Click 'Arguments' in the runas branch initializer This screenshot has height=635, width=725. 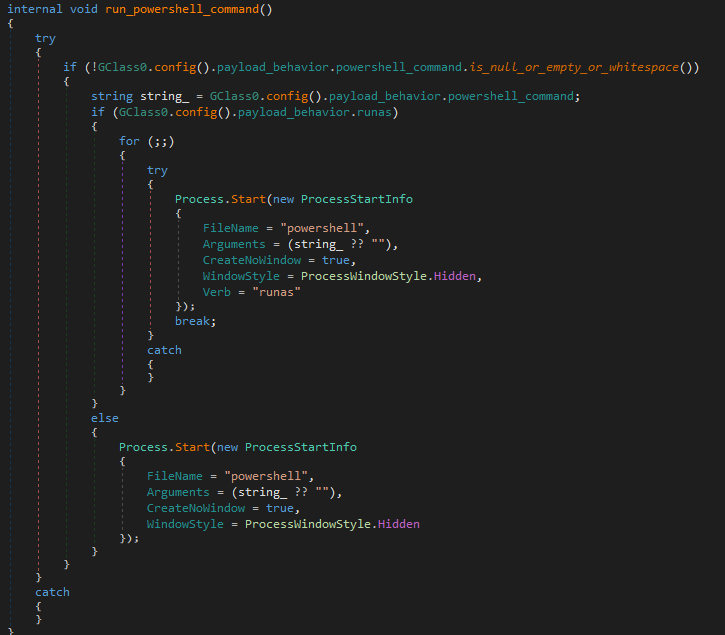[234, 244]
